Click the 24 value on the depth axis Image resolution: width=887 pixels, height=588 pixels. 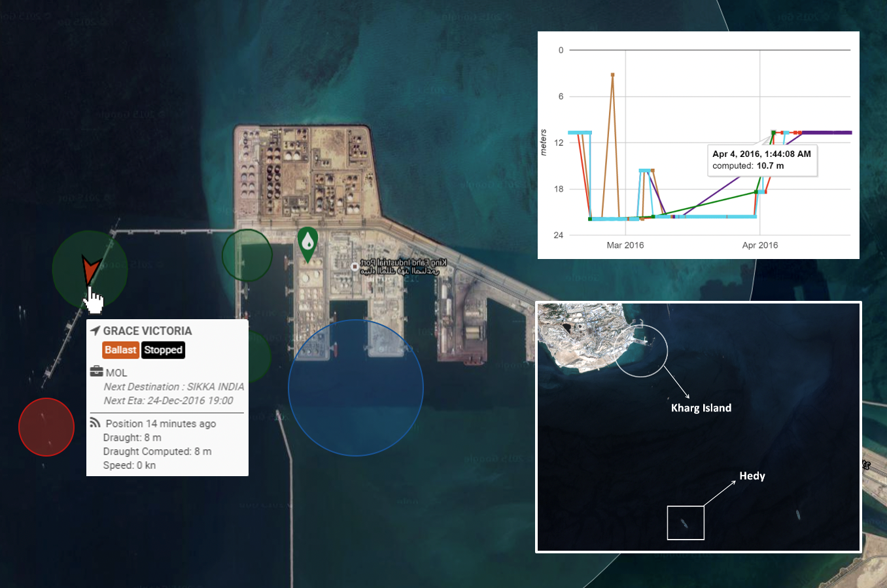(x=559, y=235)
